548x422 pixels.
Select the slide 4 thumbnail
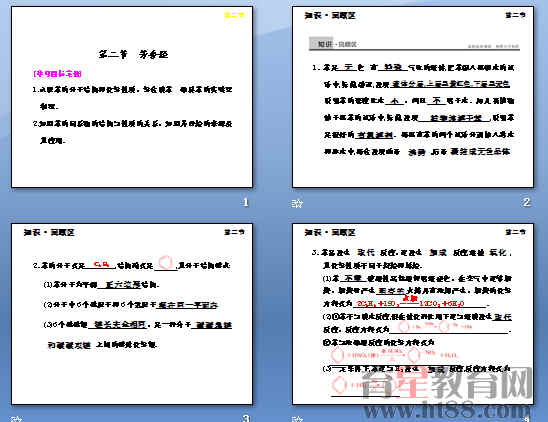[x=413, y=314]
